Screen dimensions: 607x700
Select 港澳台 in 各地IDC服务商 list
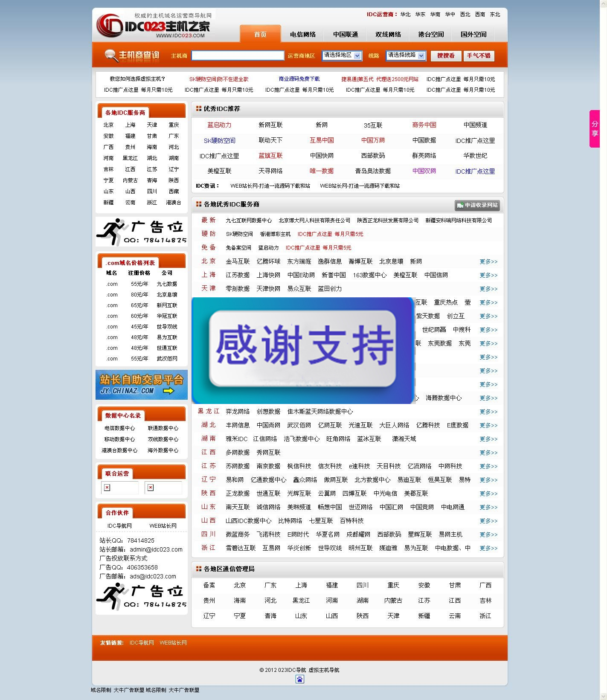[x=174, y=203]
